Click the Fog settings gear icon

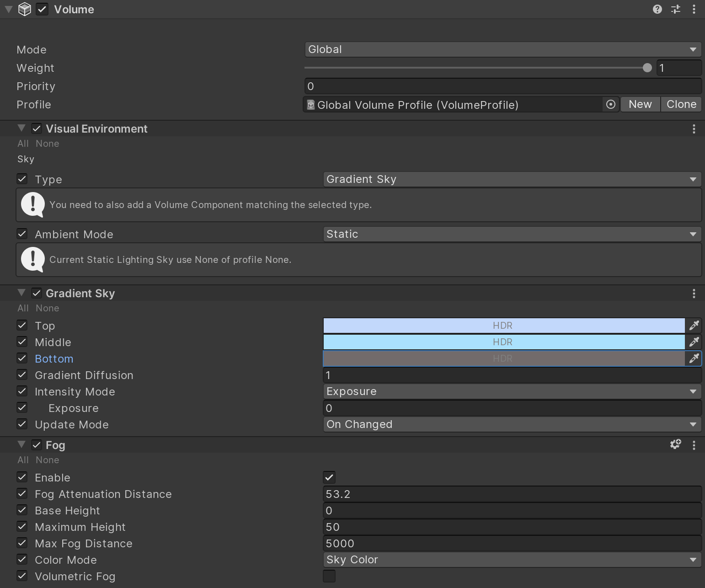pos(675,444)
